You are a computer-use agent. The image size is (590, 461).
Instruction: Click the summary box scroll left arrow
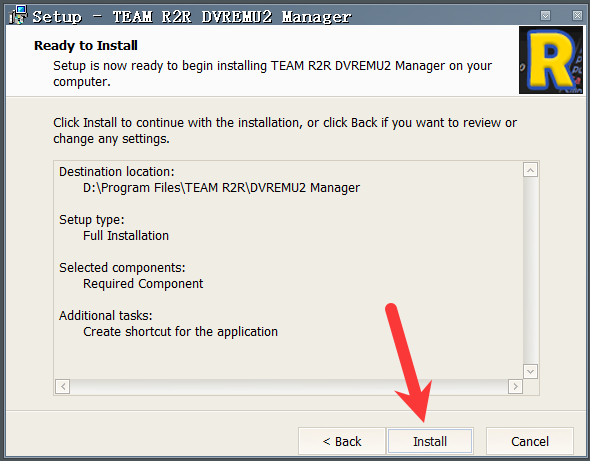(x=63, y=386)
